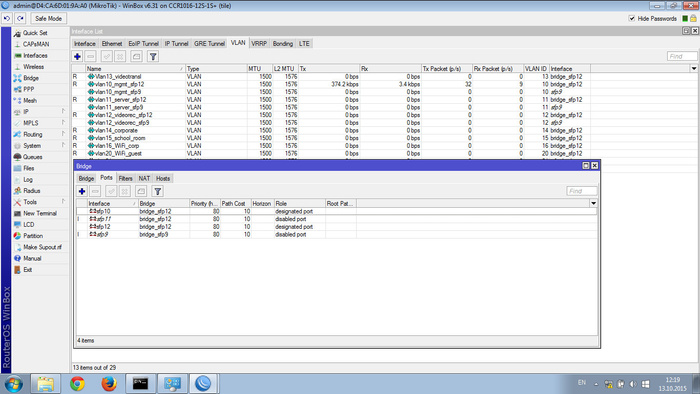Screen dimensions: 700x394
Task: Click Make Supout.rif
Action: pyautogui.click(x=42, y=247)
